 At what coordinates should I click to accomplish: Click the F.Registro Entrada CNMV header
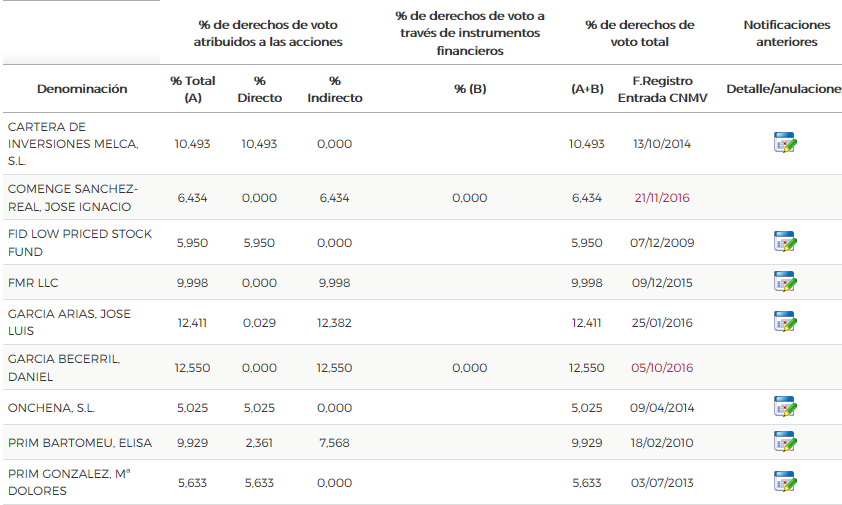coord(662,89)
